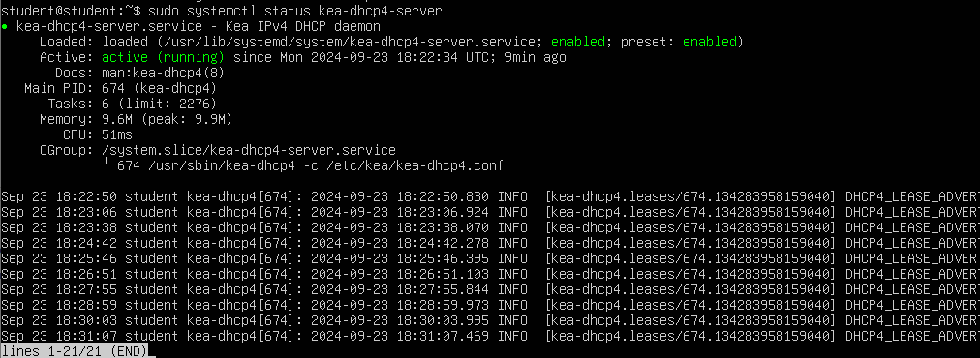This screenshot has height=358, width=980.
Task: Click the command 'sudo systemctl status kea-dhcp4-server'
Action: [295, 11]
